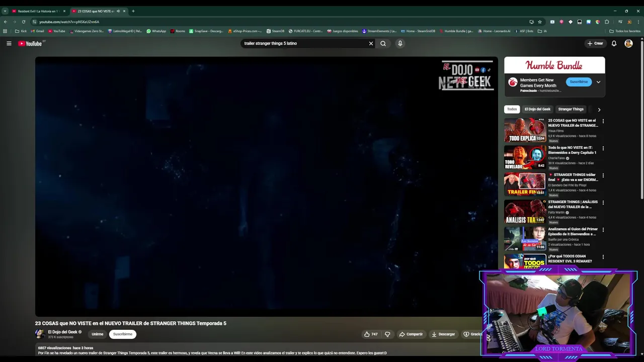Open options for '25 COSAS que NO VISTE' video

pyautogui.click(x=603, y=121)
